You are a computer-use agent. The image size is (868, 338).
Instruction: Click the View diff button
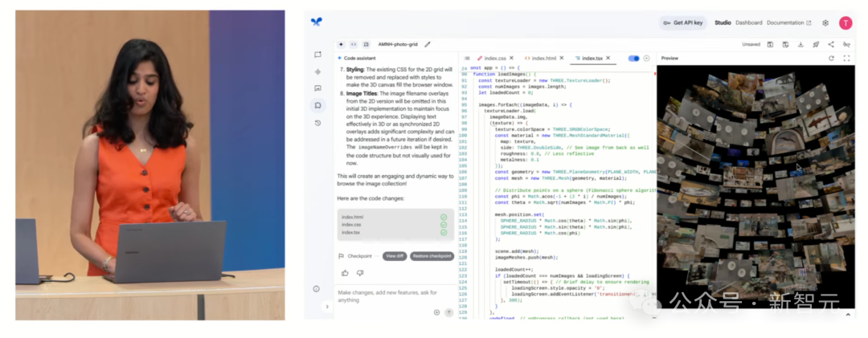pyautogui.click(x=394, y=256)
